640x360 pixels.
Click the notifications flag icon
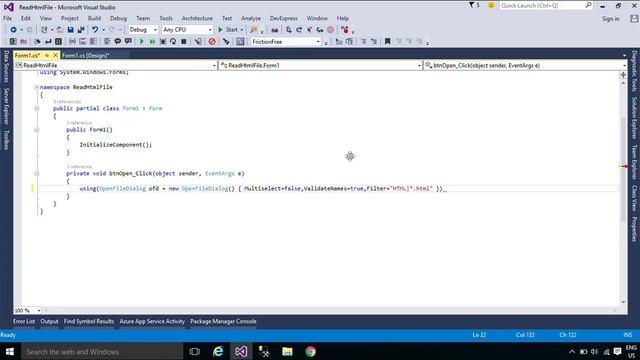pos(471,5)
